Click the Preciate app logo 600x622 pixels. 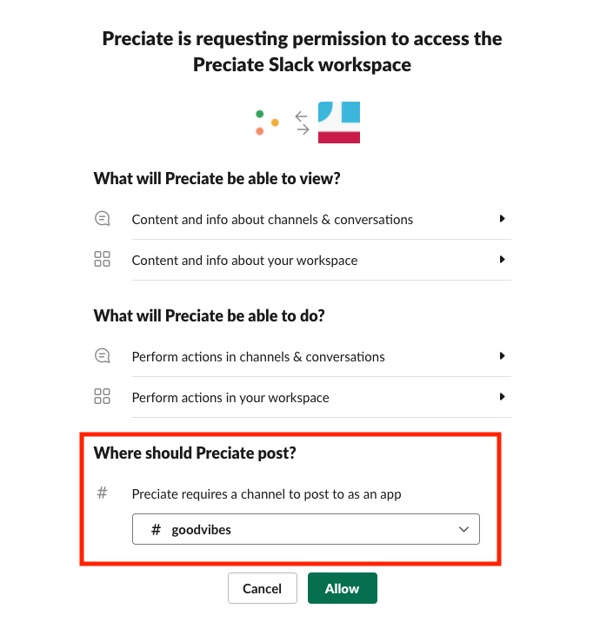point(339,122)
